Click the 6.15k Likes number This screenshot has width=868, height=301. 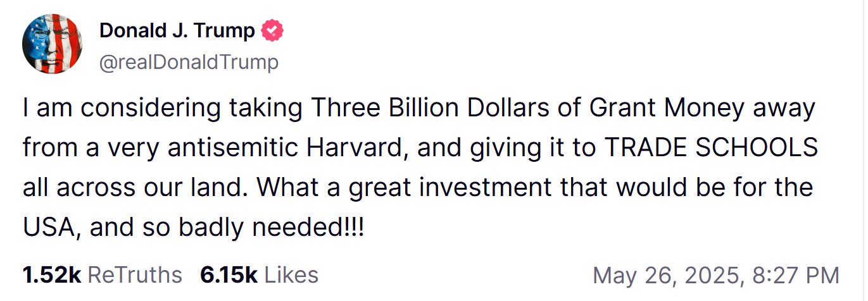click(229, 275)
